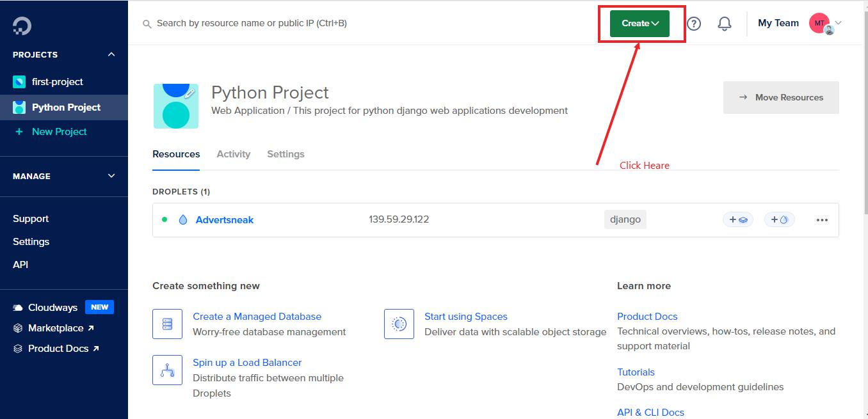Click the DigitalOcean logo icon
Screen dimensions: 868x419
pos(22,26)
